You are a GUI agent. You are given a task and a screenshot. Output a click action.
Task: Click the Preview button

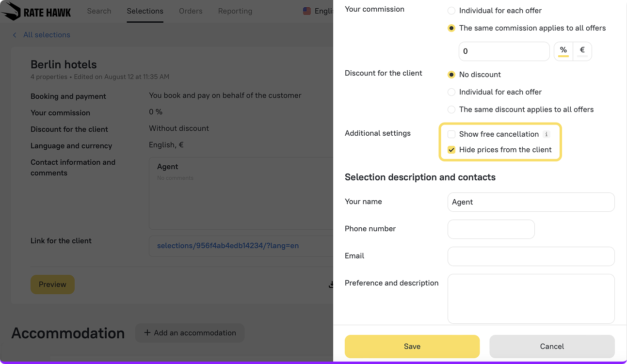click(x=52, y=285)
